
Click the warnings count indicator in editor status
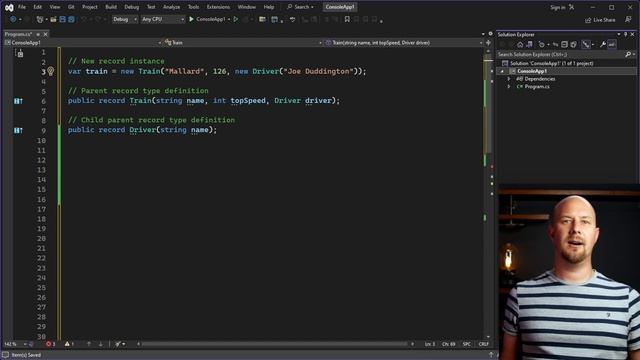pyautogui.click(x=69, y=344)
